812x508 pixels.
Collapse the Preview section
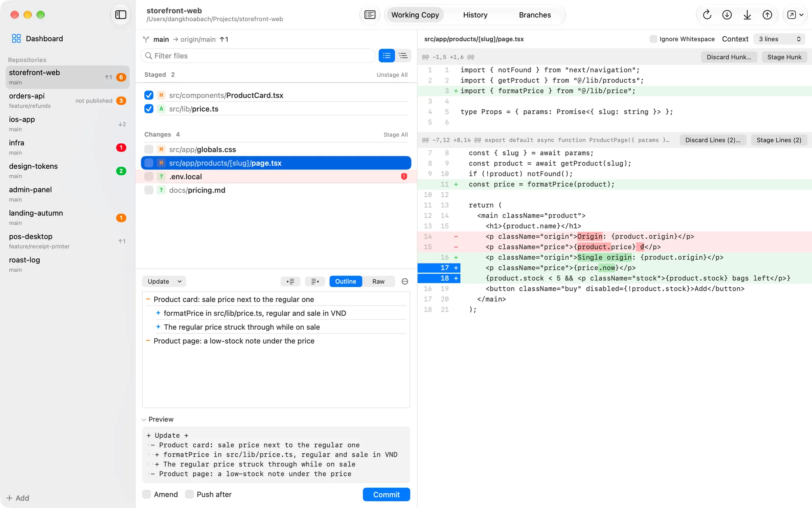point(144,419)
